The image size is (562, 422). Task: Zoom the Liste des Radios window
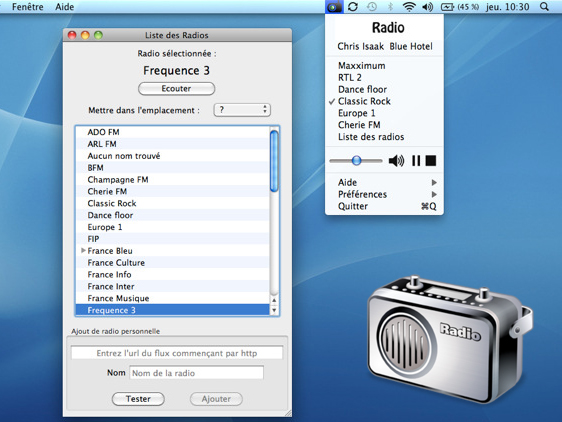click(x=98, y=35)
